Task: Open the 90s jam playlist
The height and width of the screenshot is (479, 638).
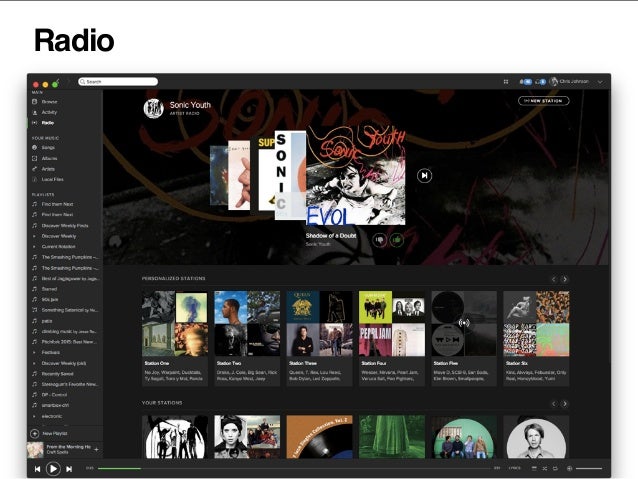Action: coord(50,300)
